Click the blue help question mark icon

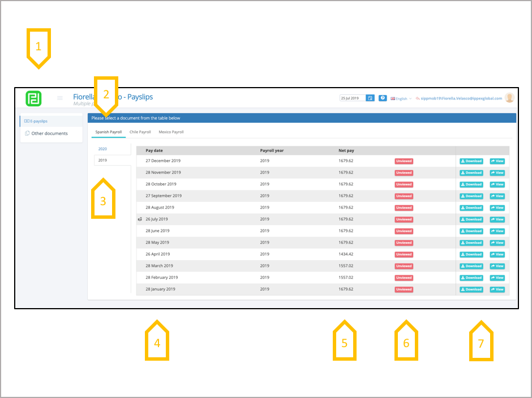click(383, 98)
